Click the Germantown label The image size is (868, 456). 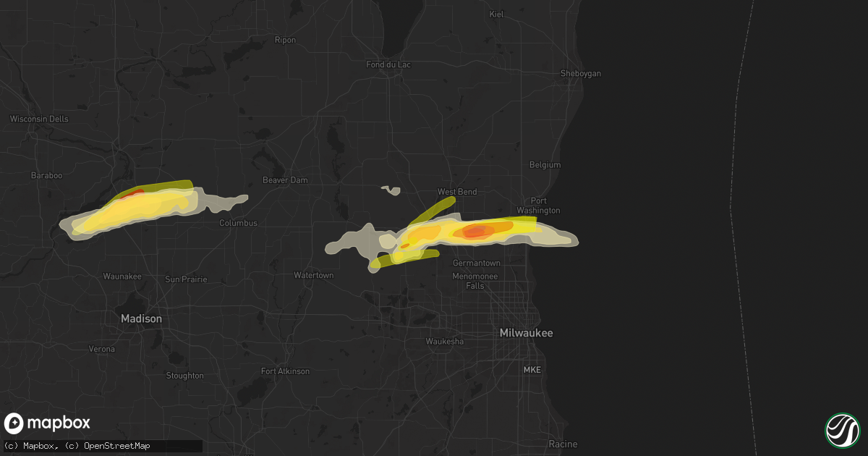click(x=477, y=263)
